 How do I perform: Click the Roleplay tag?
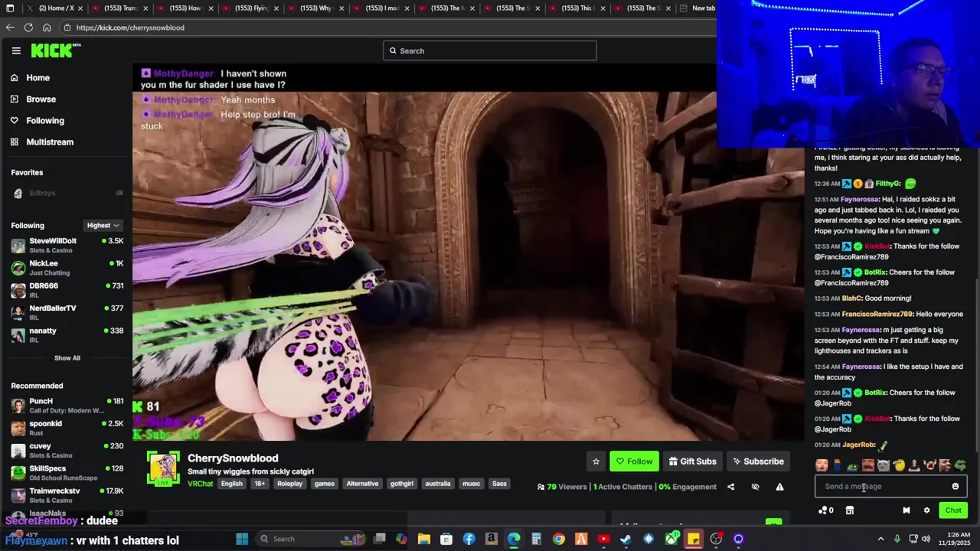point(289,484)
